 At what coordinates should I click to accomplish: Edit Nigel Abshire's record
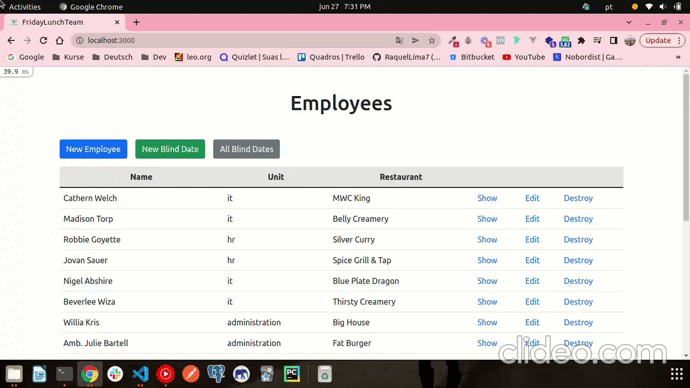pos(532,281)
